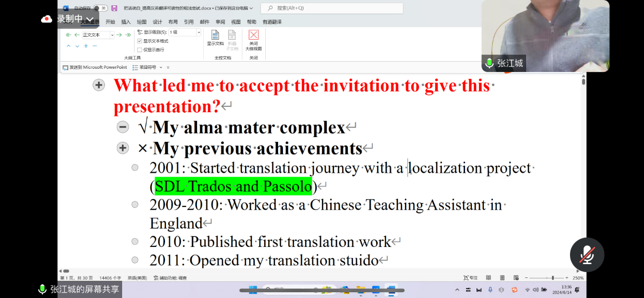Expand the 'My previous achievements' heading
644x298 pixels.
point(123,148)
